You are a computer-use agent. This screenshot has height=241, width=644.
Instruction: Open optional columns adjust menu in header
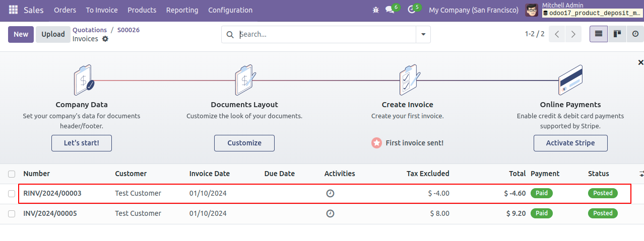point(641,174)
